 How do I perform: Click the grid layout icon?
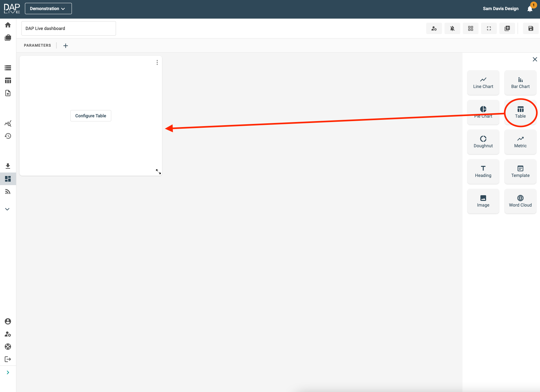(x=470, y=28)
